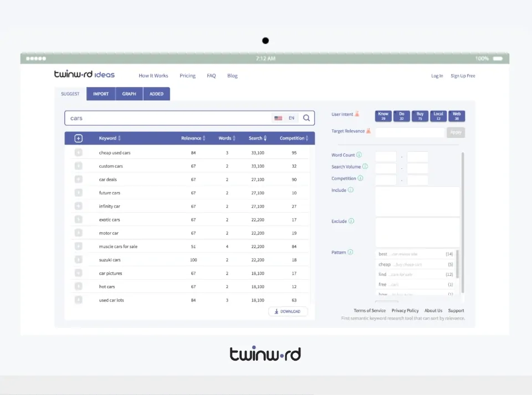The width and height of the screenshot is (532, 395).
Task: Sort table by Keyword column
Action: (110, 138)
